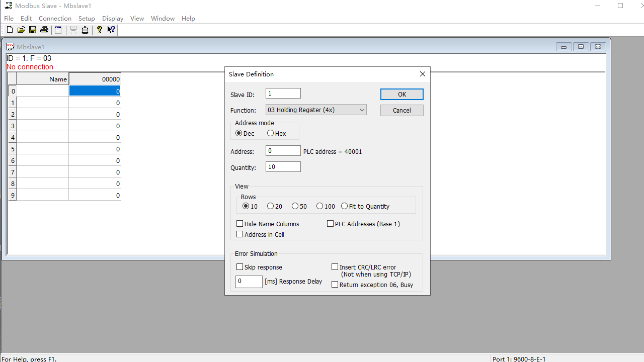Select 100 rows in the View section
644x362 pixels.
(x=319, y=206)
